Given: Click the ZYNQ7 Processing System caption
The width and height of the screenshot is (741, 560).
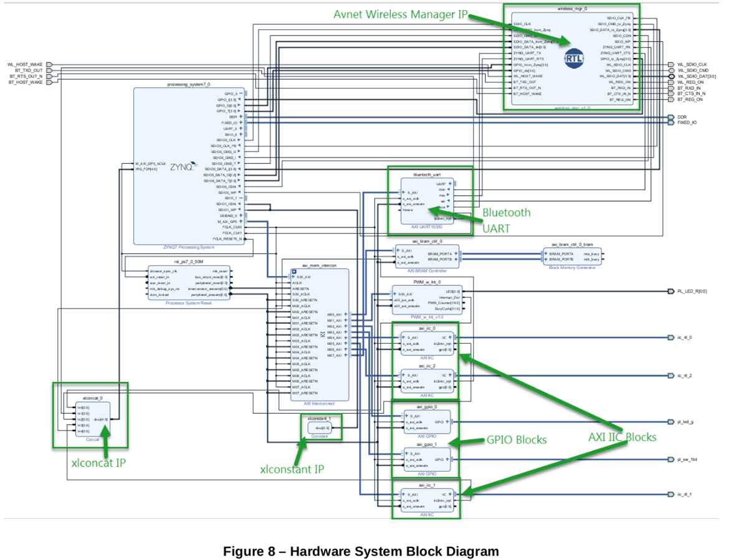Looking at the screenshot, I should point(189,247).
